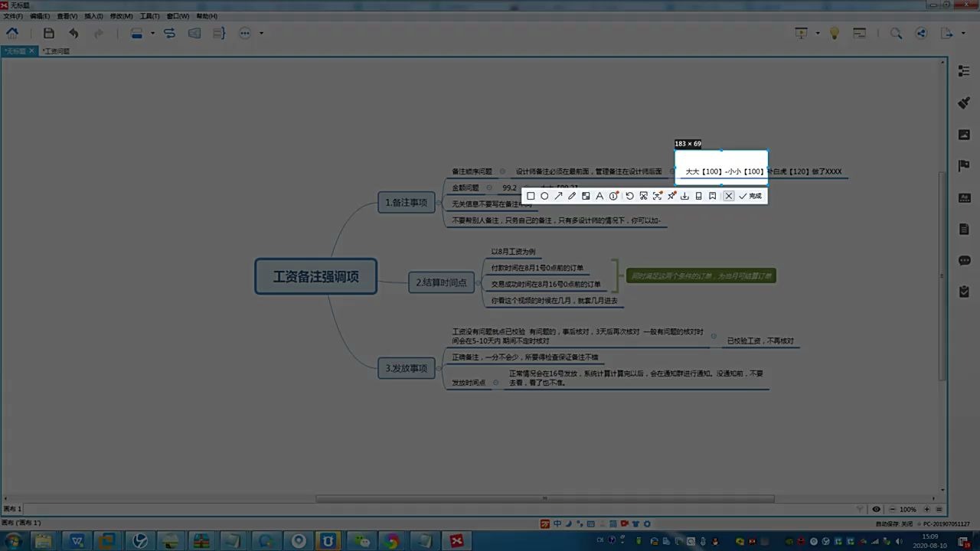
Task: Open the 文件(F) menu
Action: (x=13, y=16)
